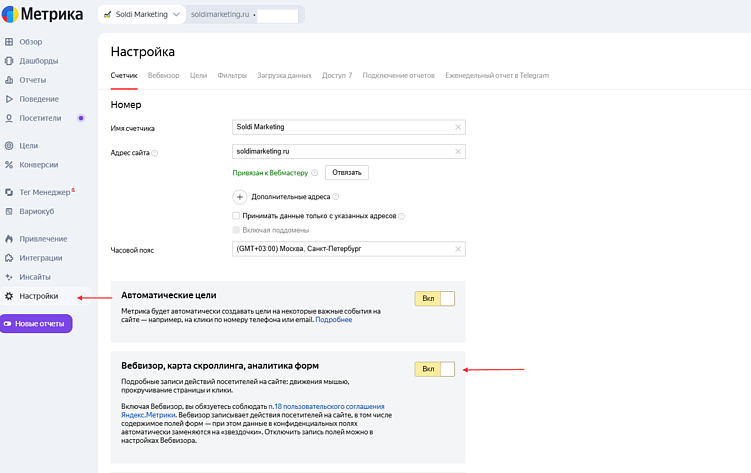Switch to the Цели tab

pos(198,76)
